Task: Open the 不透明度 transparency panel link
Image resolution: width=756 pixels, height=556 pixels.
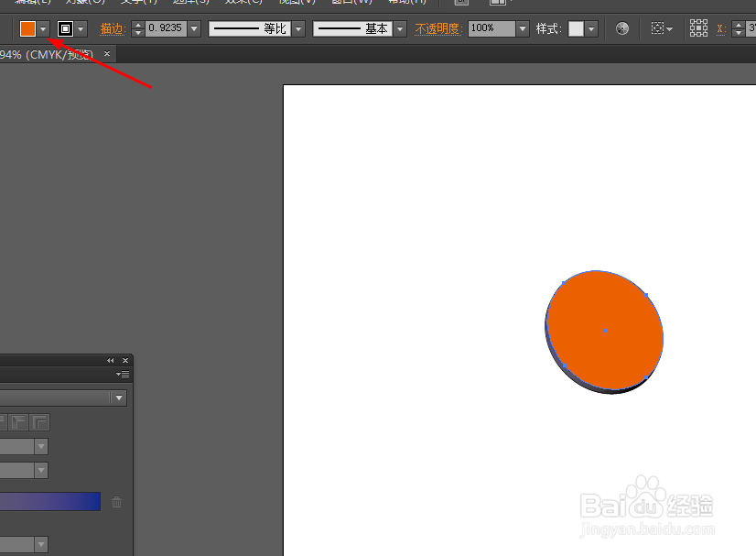Action: [x=438, y=29]
